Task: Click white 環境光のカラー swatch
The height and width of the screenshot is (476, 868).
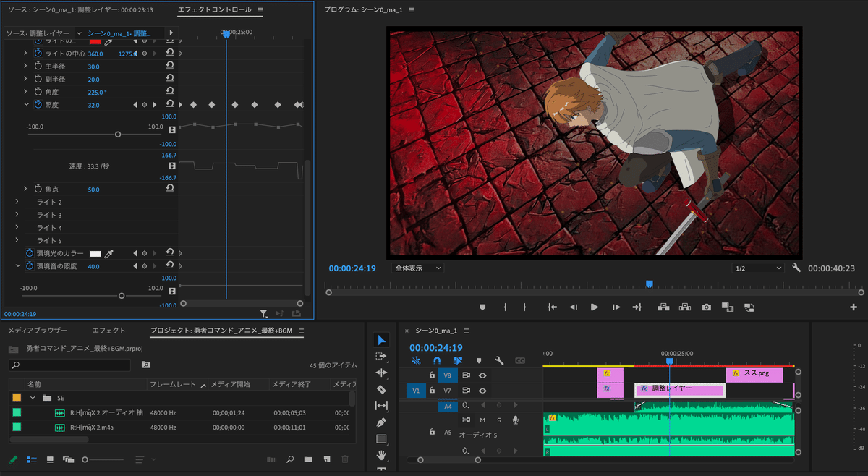Action: [x=95, y=254]
